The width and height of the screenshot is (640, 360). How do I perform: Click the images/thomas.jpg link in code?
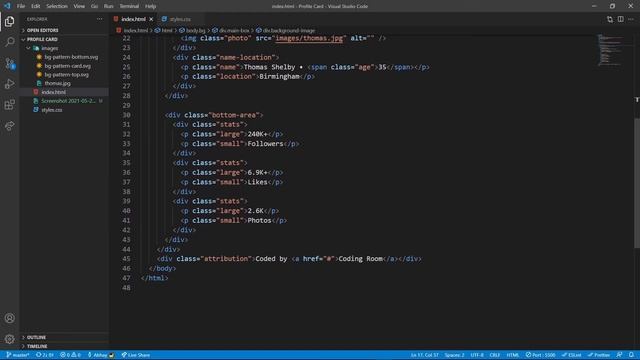[x=309, y=38]
